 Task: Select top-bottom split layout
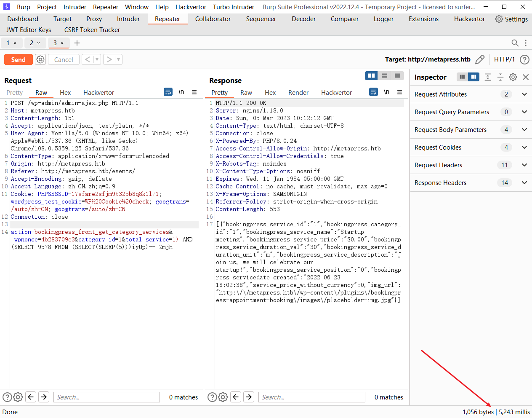click(384, 75)
